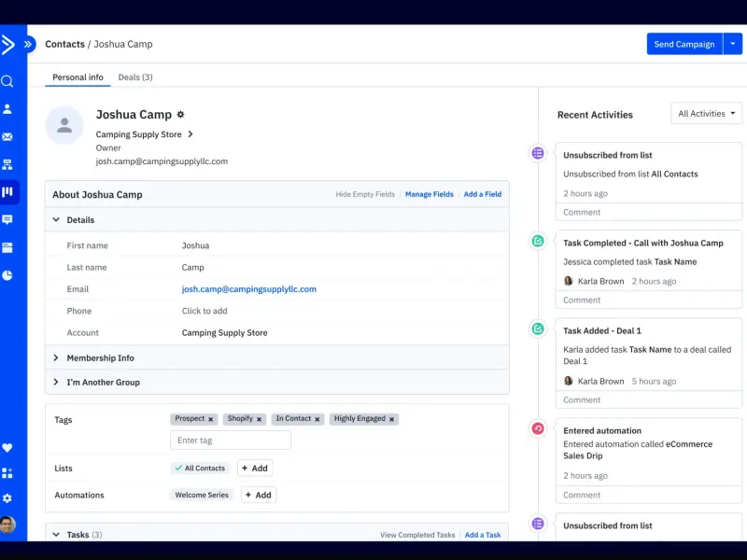Open the Manage Fields link
747x560 pixels.
point(430,194)
